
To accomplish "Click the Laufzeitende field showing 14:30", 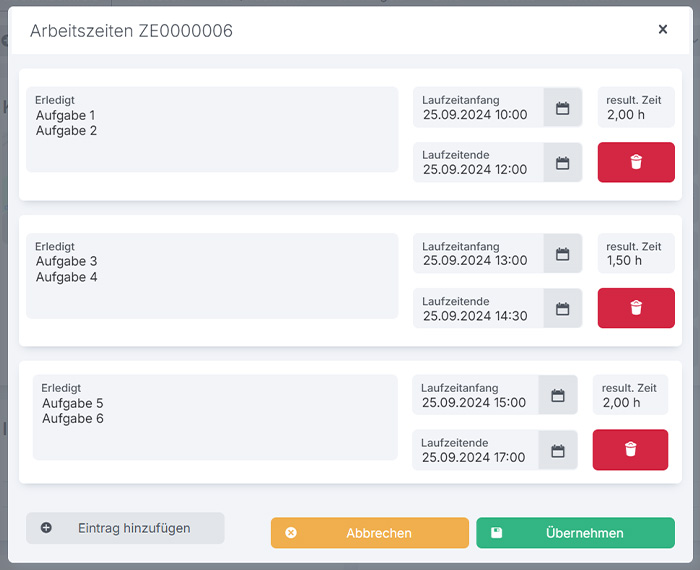I will [478, 309].
